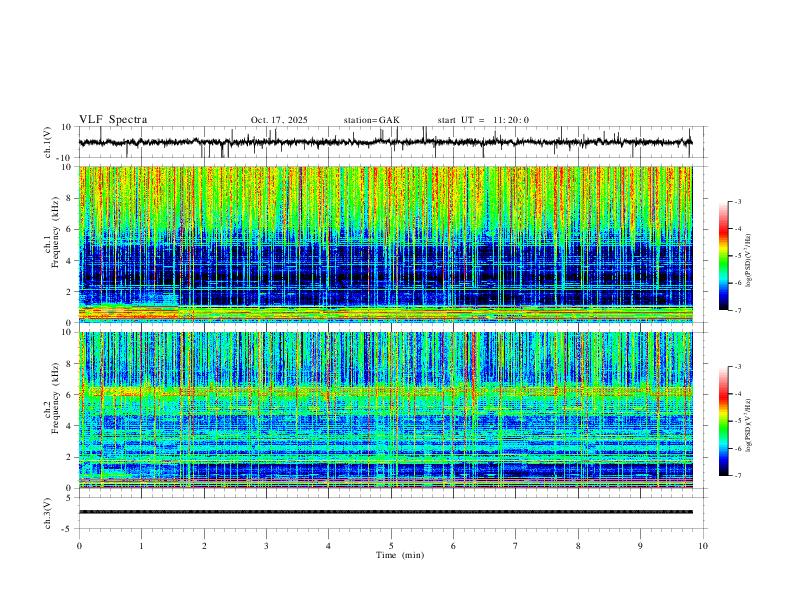Click inside the ch.2 spectrogram plot

point(385,410)
